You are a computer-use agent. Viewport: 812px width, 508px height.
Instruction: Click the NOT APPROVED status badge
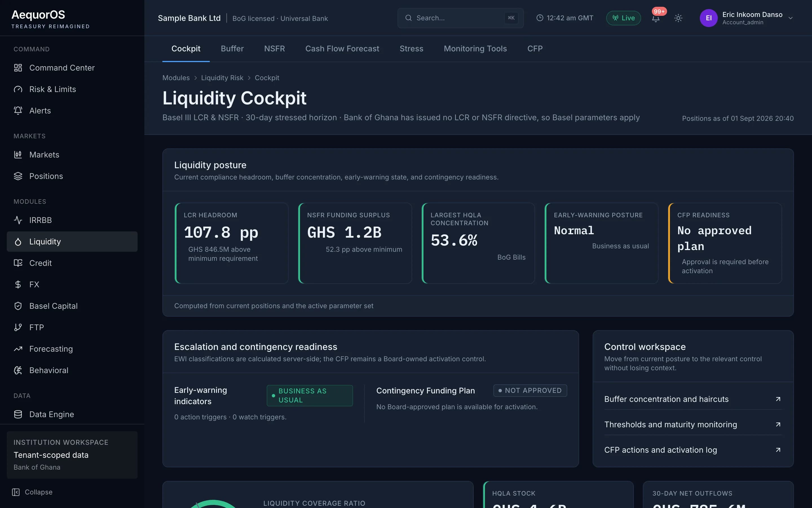(x=530, y=390)
